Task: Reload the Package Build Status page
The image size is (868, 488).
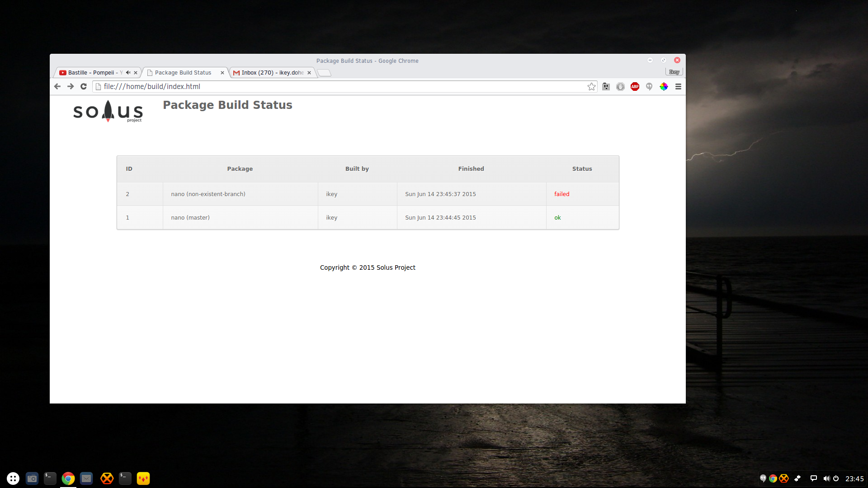Action: [84, 86]
